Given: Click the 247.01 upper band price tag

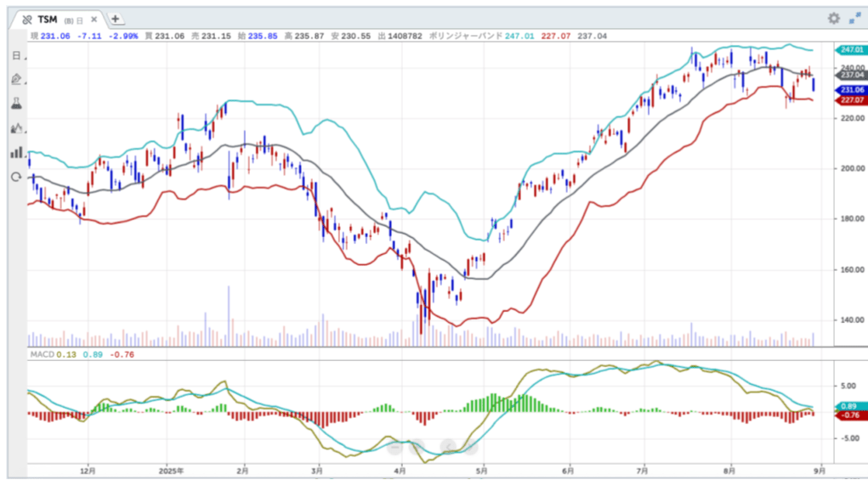Looking at the screenshot, I should (850, 50).
